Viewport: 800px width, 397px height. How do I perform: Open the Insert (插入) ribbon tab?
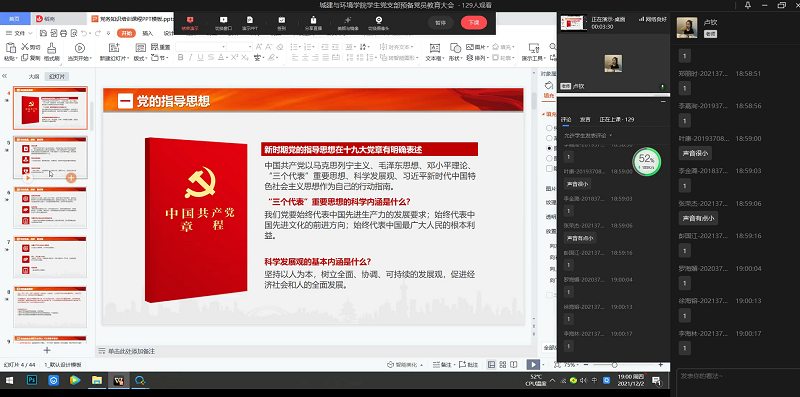(147, 33)
